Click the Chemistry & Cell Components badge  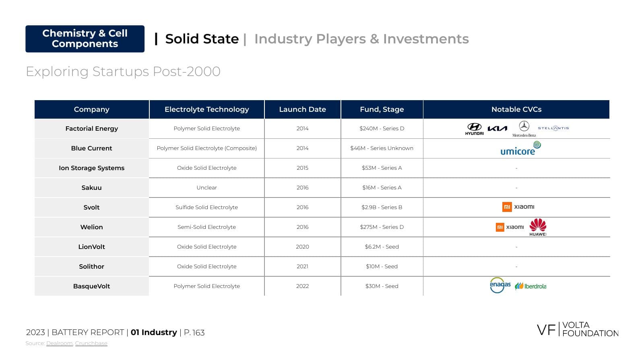[x=85, y=39]
